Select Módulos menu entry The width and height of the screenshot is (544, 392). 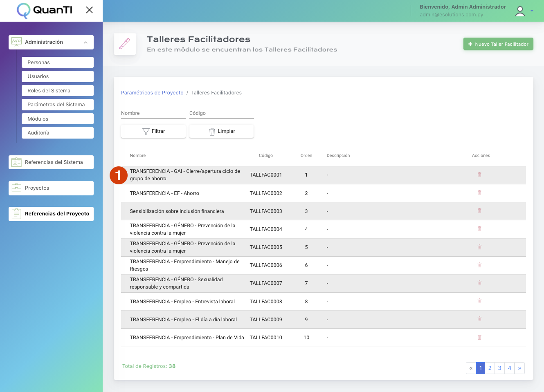(58, 119)
